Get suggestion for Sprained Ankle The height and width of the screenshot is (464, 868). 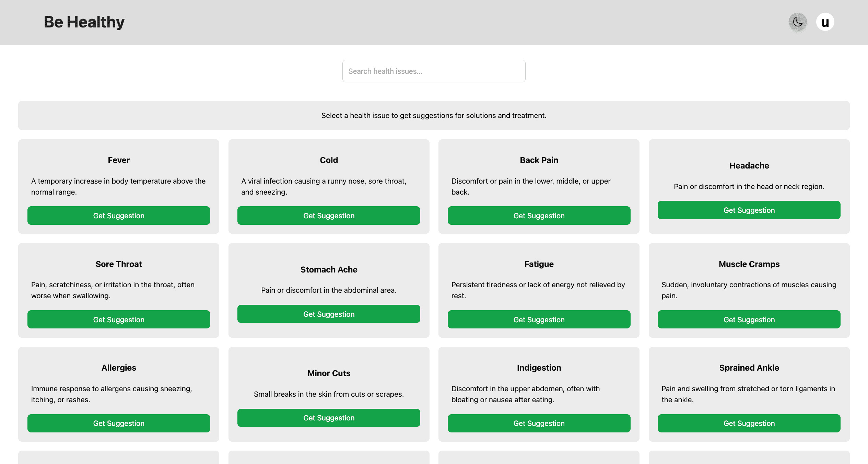(x=749, y=423)
